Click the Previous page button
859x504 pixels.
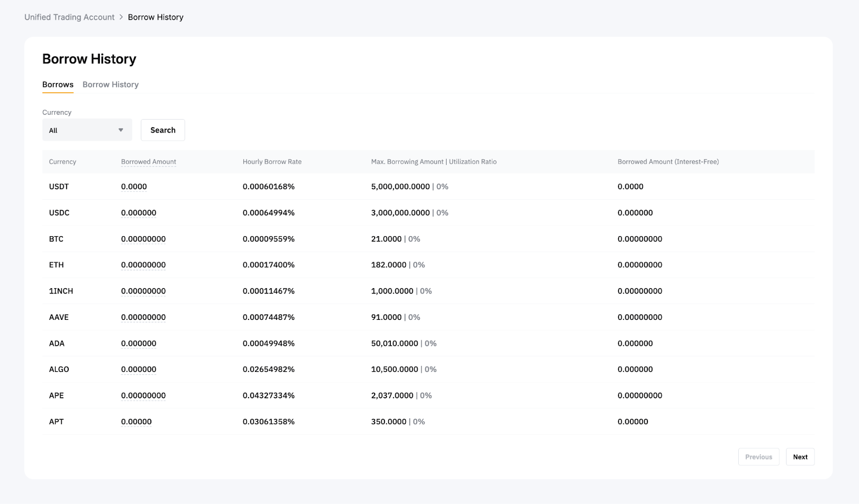click(758, 457)
